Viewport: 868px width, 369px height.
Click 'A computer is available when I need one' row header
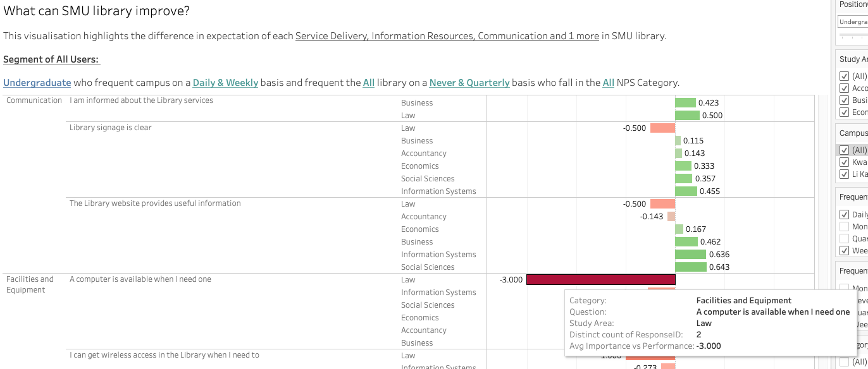tap(140, 279)
